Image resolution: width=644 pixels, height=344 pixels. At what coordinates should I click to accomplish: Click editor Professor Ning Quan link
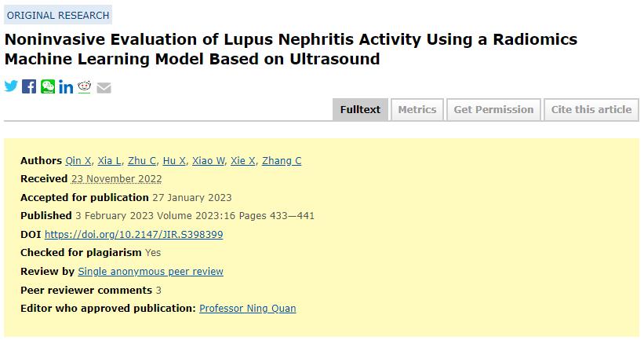[x=248, y=309]
